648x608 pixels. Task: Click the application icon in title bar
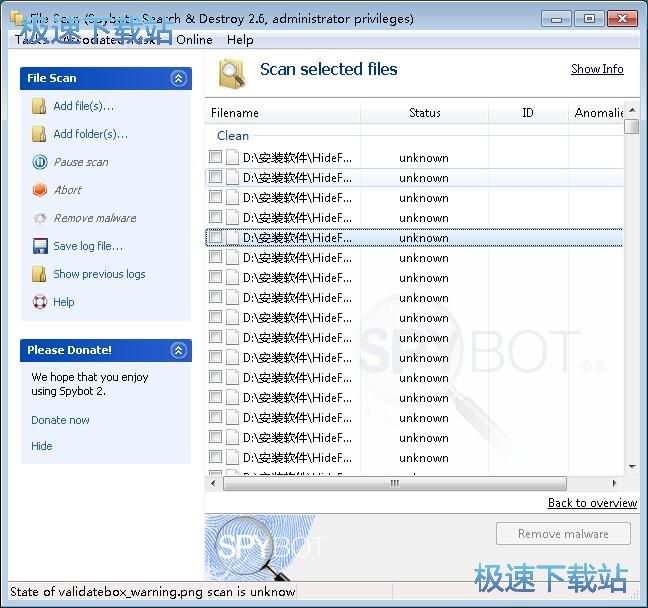click(17, 18)
